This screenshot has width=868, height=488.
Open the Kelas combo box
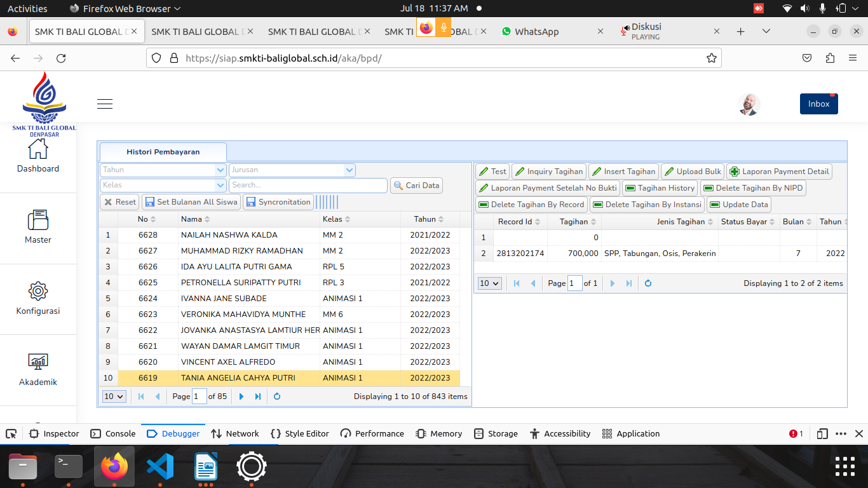[220, 186]
